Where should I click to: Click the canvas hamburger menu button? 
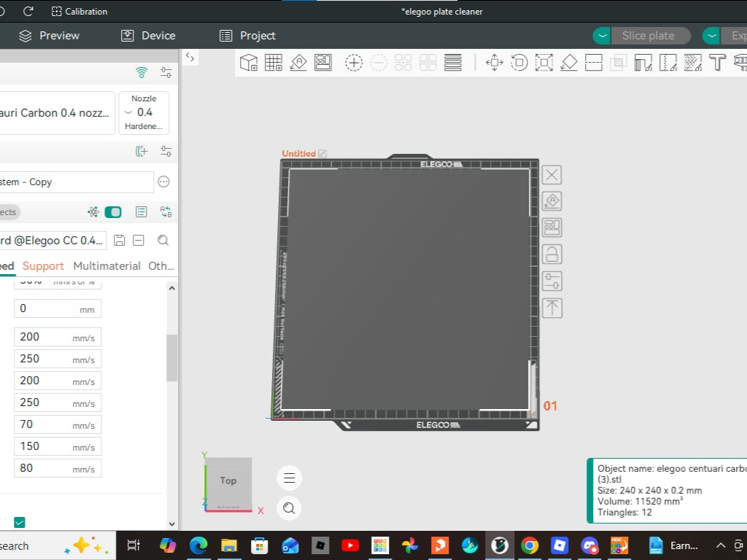(x=289, y=478)
